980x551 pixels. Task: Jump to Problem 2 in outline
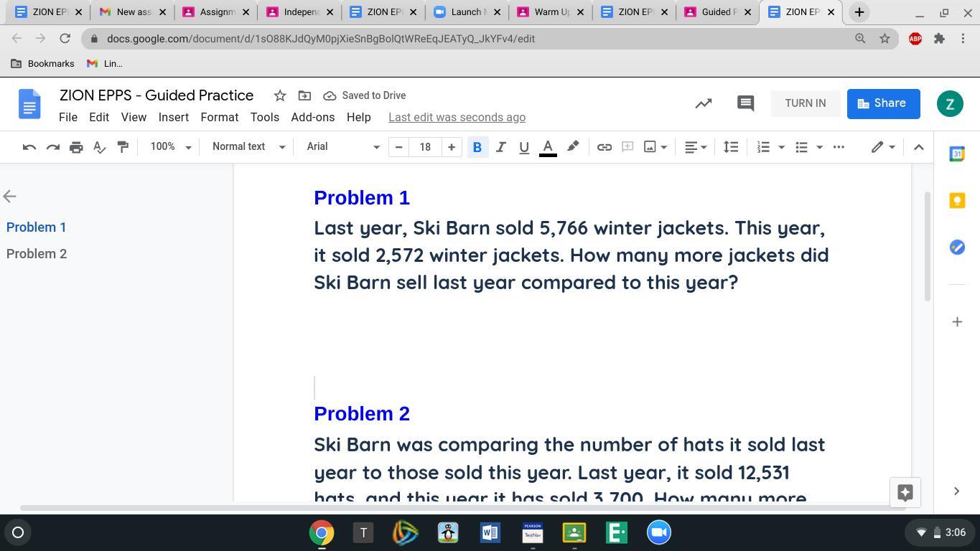[x=37, y=254]
